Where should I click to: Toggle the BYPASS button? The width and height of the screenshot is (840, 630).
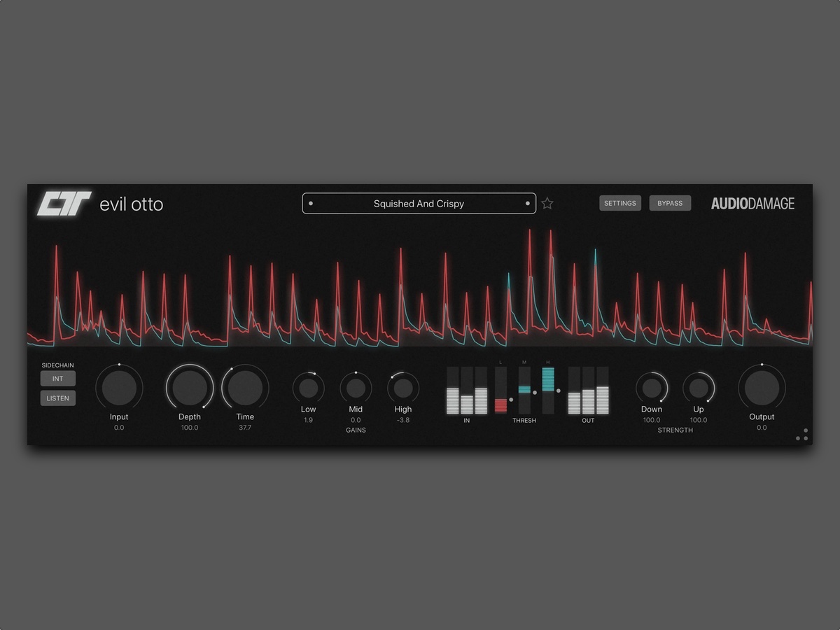[670, 203]
